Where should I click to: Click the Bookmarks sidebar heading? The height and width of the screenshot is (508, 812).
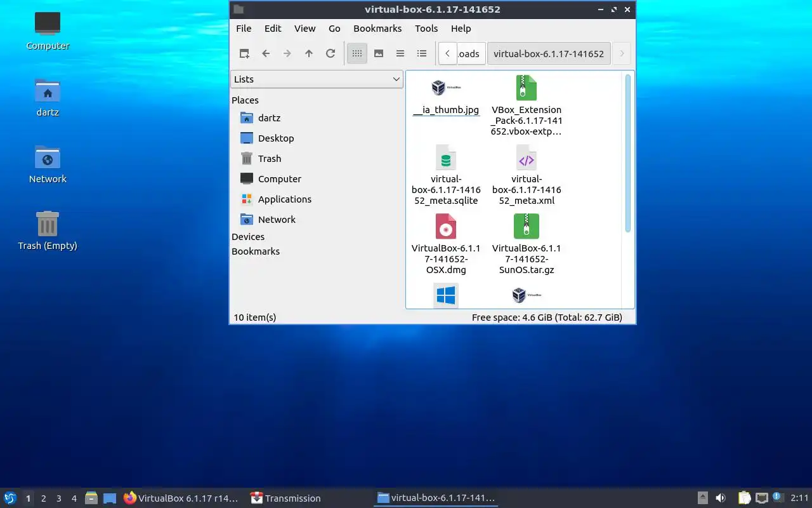(256, 251)
